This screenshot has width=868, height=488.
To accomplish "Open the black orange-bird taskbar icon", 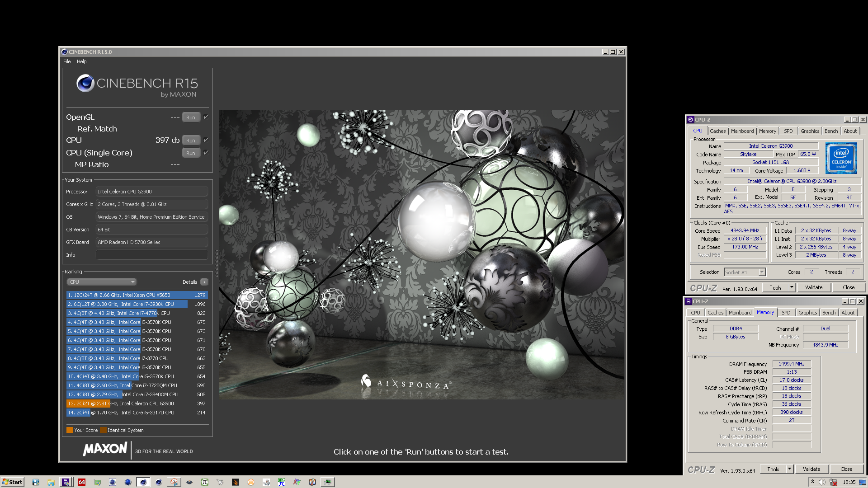I will tap(236, 482).
